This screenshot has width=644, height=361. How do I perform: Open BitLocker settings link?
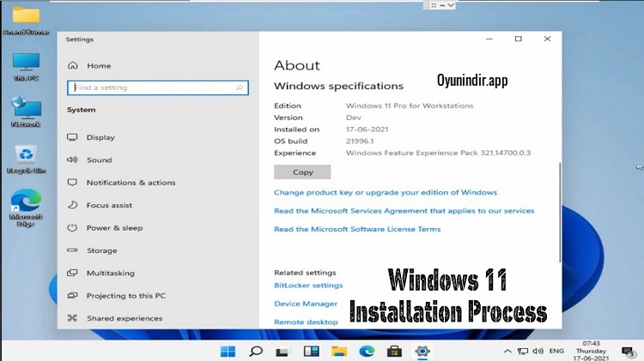pos(308,286)
